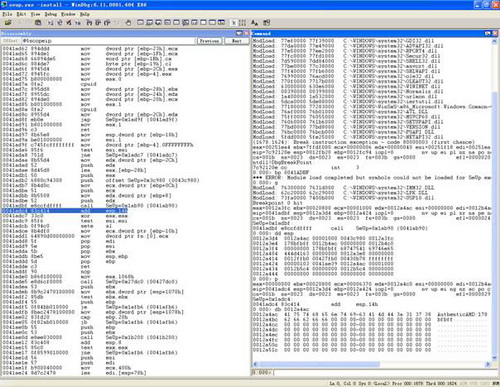Click the disassembly line 0041ad7a cpuid
This screenshot has height=387, width=500.
pyautogui.click(x=49, y=84)
